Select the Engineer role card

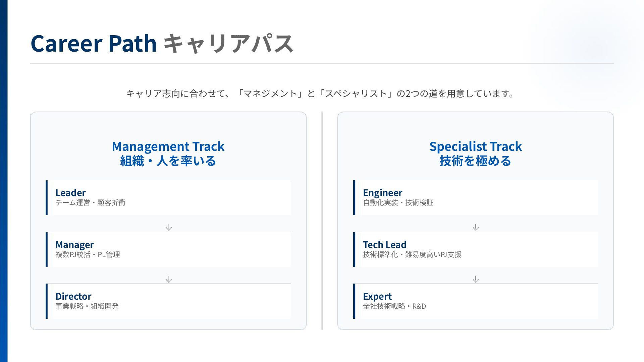pyautogui.click(x=476, y=197)
